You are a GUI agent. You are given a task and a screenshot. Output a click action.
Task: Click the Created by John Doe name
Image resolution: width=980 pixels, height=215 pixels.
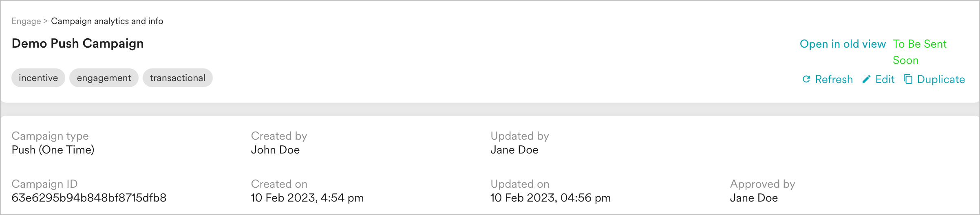275,150
